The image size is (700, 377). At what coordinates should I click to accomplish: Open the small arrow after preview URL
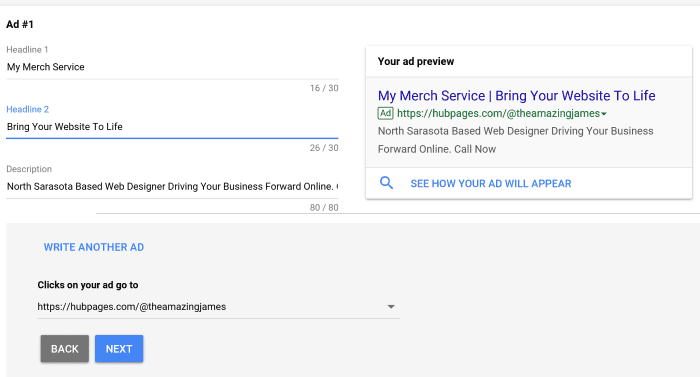tap(604, 114)
